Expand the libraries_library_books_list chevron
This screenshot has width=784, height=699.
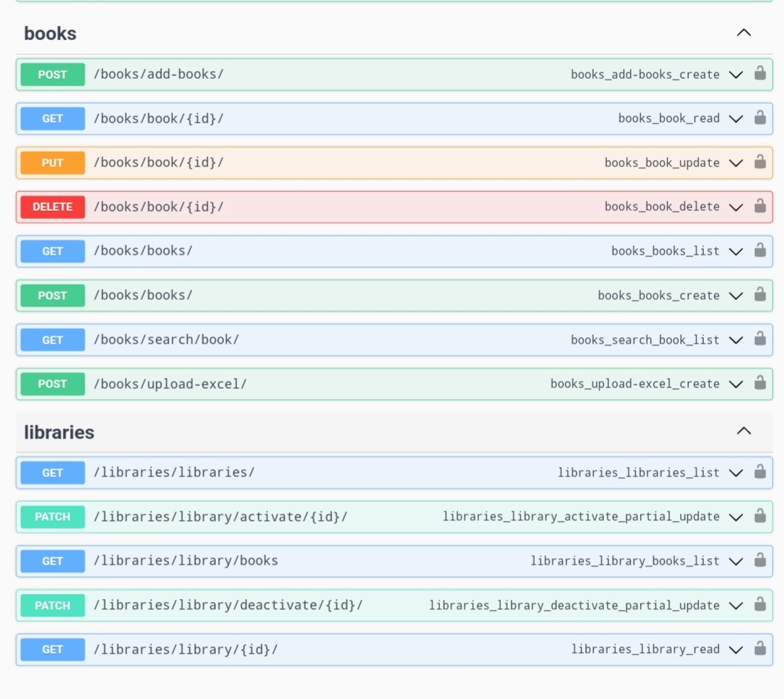pos(736,561)
